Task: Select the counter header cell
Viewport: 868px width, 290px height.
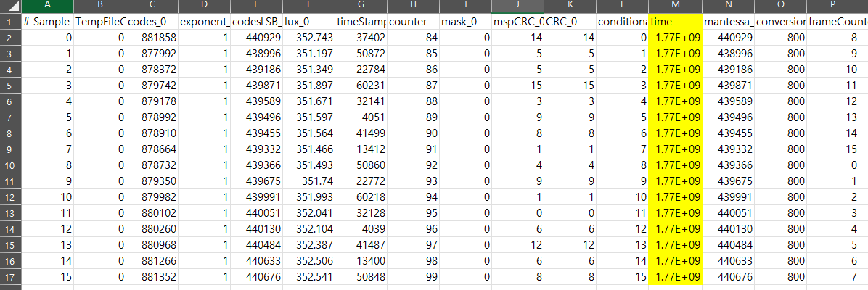Action: (x=413, y=22)
